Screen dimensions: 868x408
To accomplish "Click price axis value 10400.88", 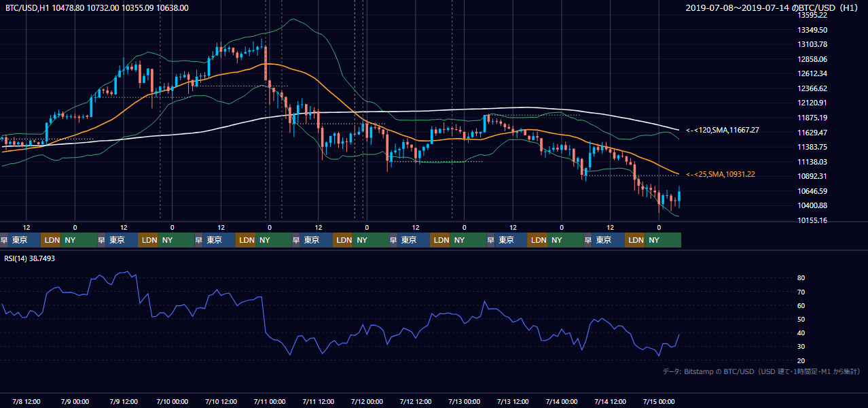I will [812, 205].
